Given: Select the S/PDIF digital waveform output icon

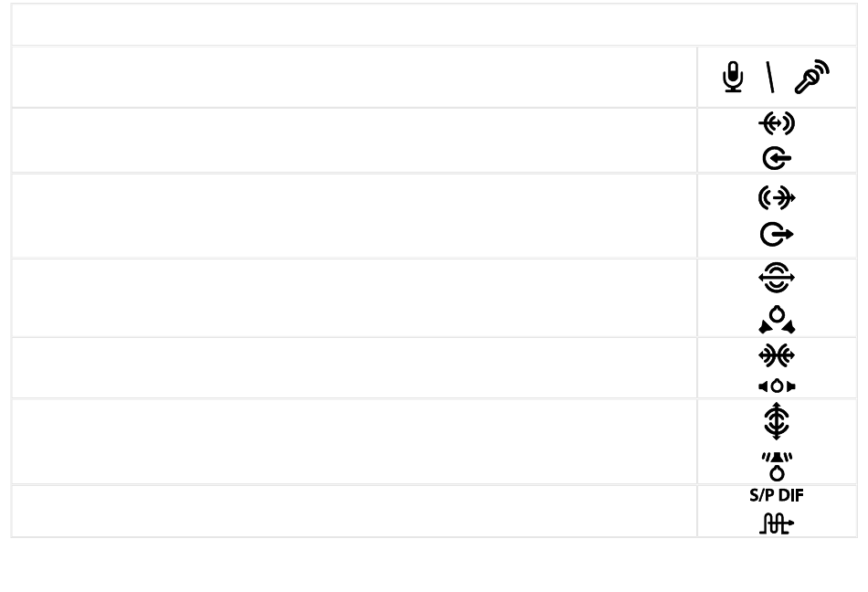Looking at the screenshot, I should [777, 523].
